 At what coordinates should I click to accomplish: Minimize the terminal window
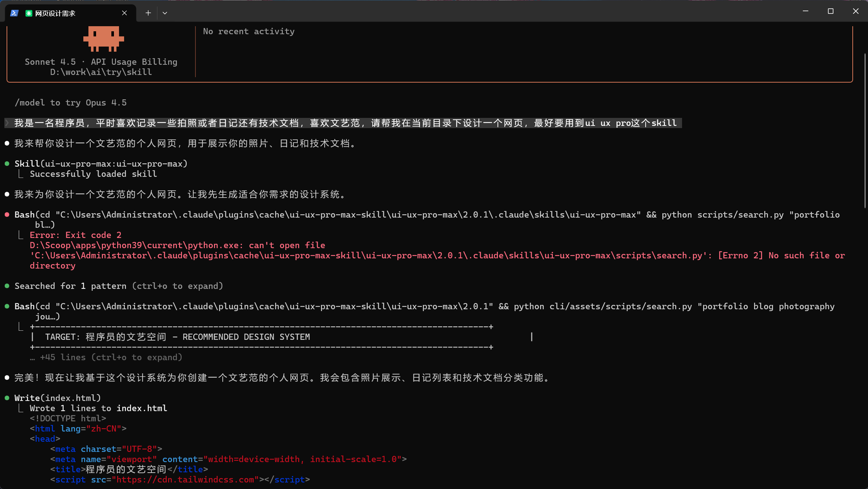click(805, 11)
